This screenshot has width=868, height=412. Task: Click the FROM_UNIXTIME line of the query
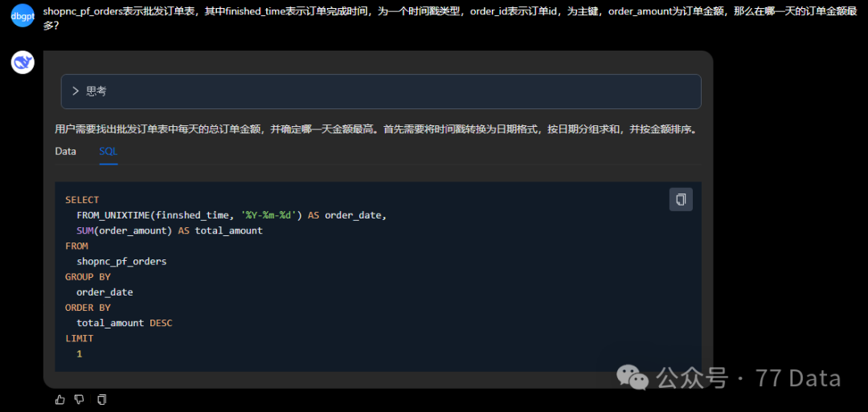click(231, 215)
